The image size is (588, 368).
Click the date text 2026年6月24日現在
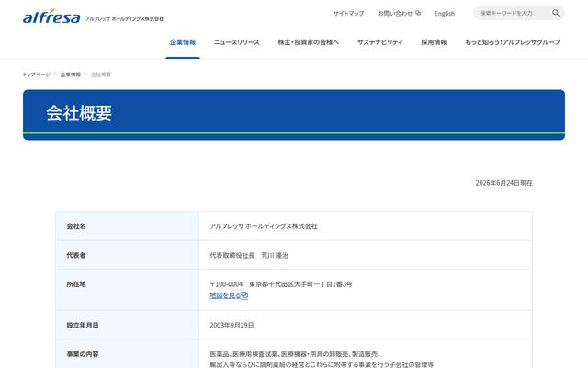[504, 183]
